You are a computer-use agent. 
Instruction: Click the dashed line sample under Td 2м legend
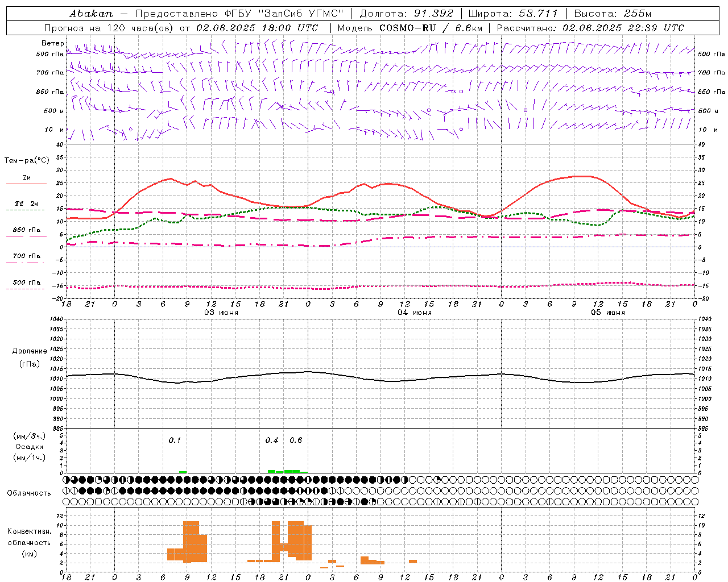(x=25, y=210)
